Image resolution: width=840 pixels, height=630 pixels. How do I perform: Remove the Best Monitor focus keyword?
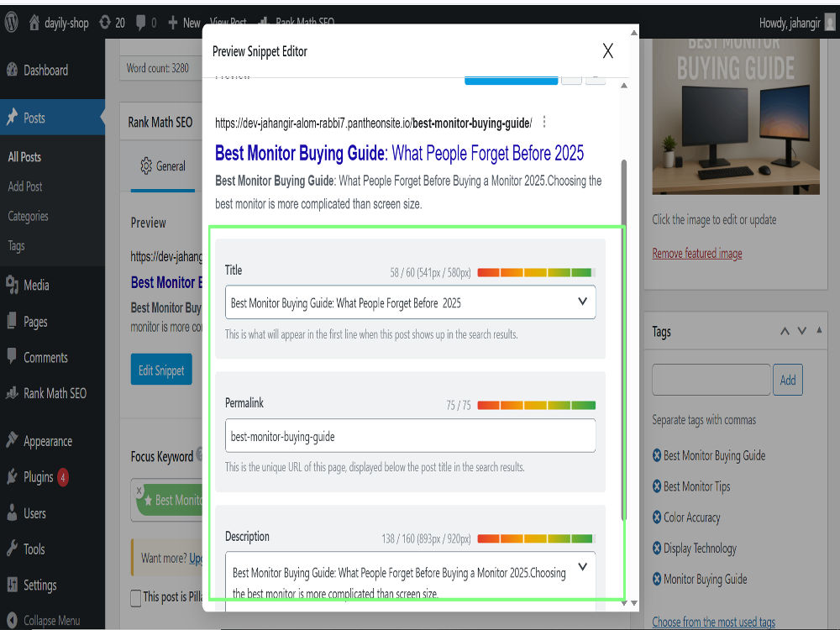pos(139,490)
